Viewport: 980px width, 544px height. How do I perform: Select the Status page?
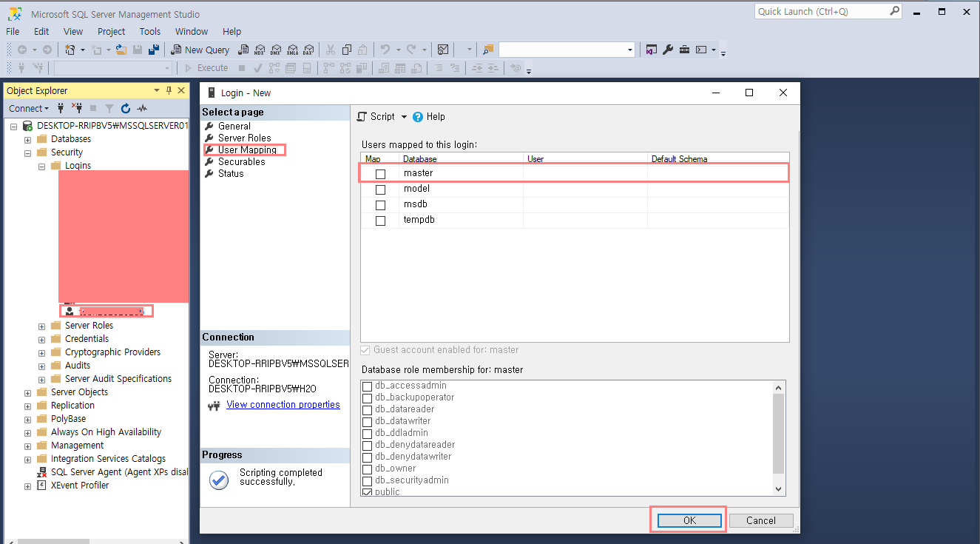pos(231,173)
